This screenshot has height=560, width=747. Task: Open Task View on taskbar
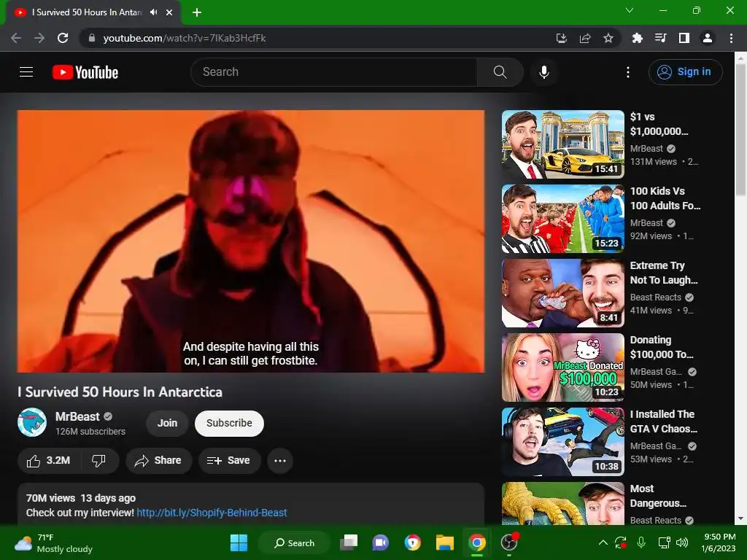point(349,542)
